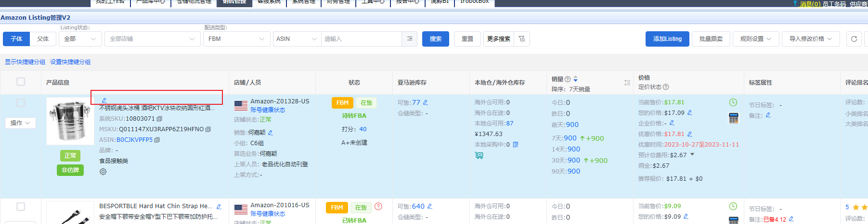
Task: Edit your price $9.09 pencil
Action: [x=686, y=217]
